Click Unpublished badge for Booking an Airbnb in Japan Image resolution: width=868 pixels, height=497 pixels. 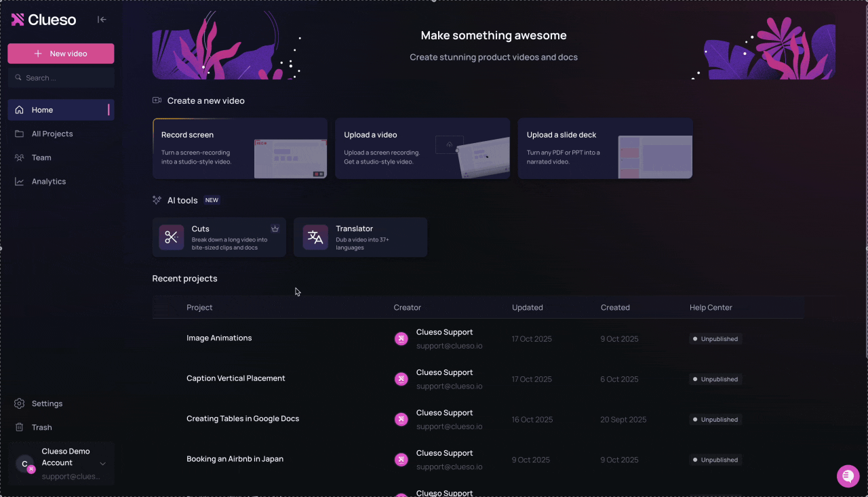[715, 460]
